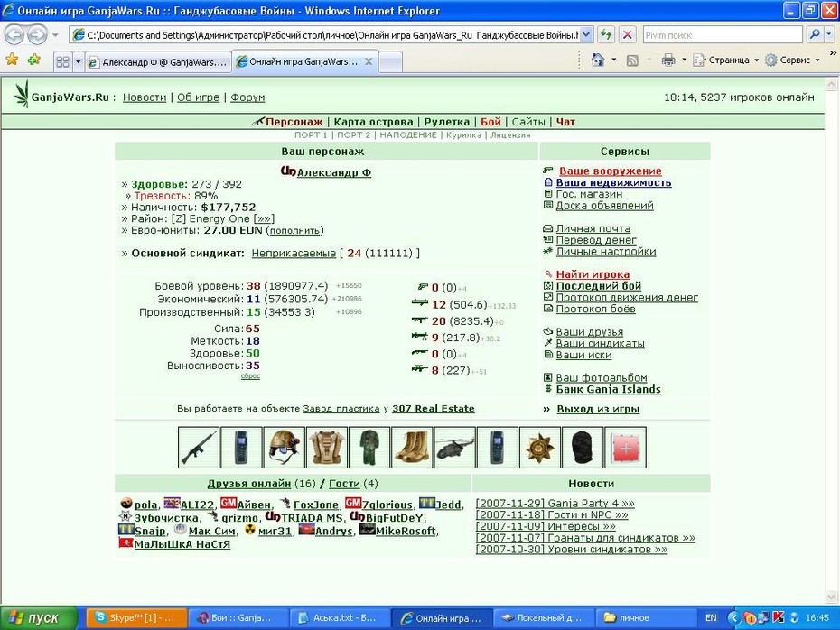This screenshot has height=630, width=840.
Task: Open the Quick Tabs grid icon
Action: point(62,61)
